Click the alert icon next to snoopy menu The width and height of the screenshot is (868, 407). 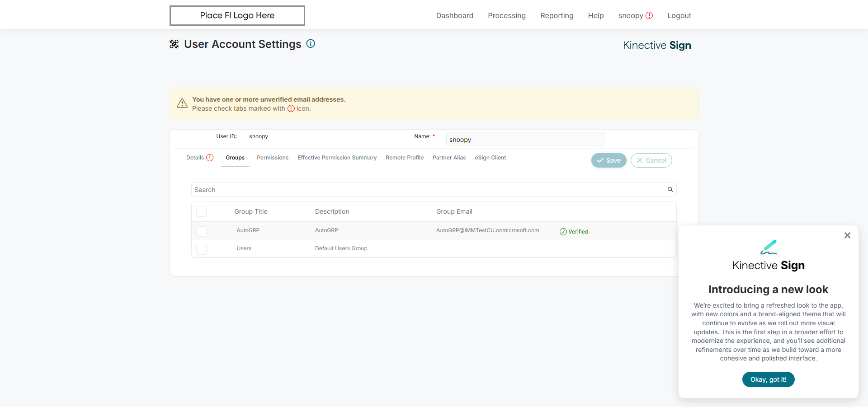pyautogui.click(x=649, y=15)
